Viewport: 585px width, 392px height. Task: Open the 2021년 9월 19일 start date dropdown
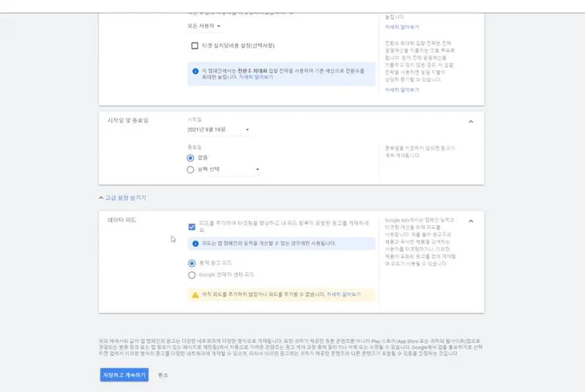coord(218,129)
